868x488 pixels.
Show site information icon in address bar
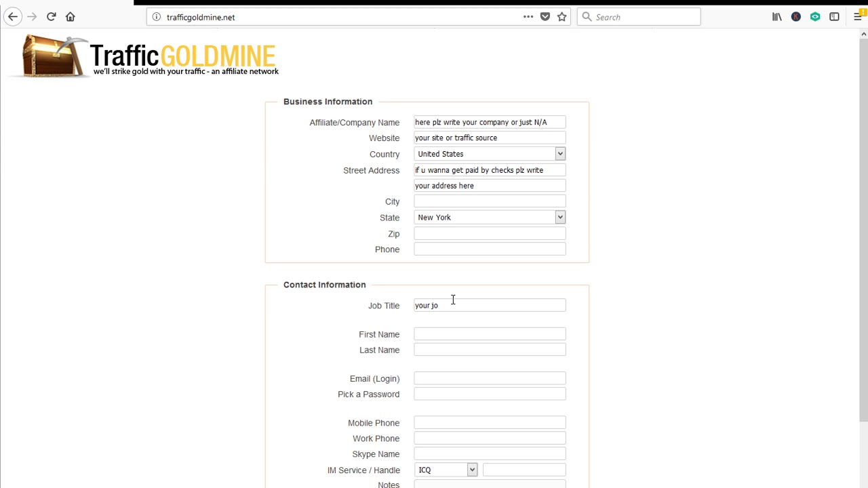157,17
